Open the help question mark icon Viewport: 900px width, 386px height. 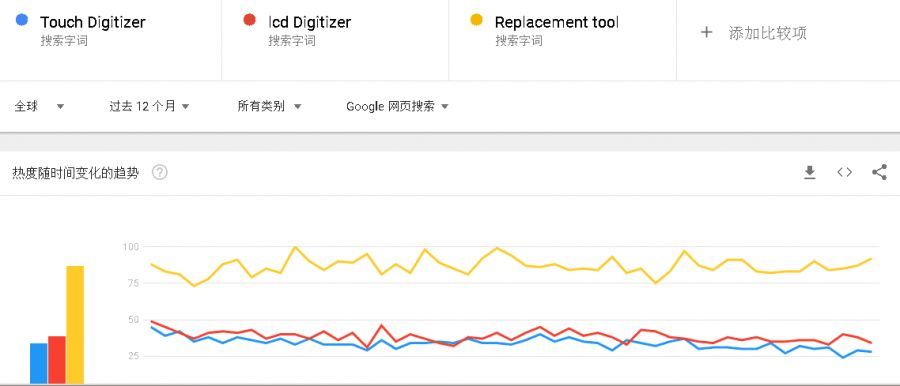point(160,172)
